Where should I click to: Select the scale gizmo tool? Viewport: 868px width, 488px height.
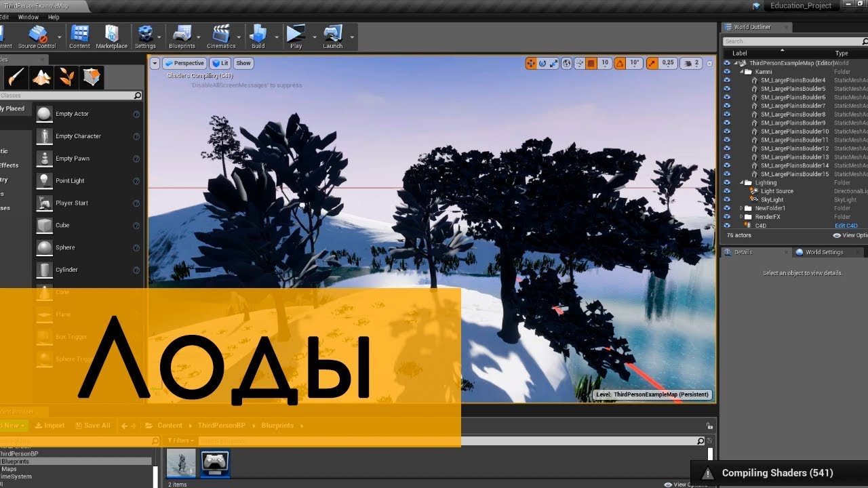554,63
